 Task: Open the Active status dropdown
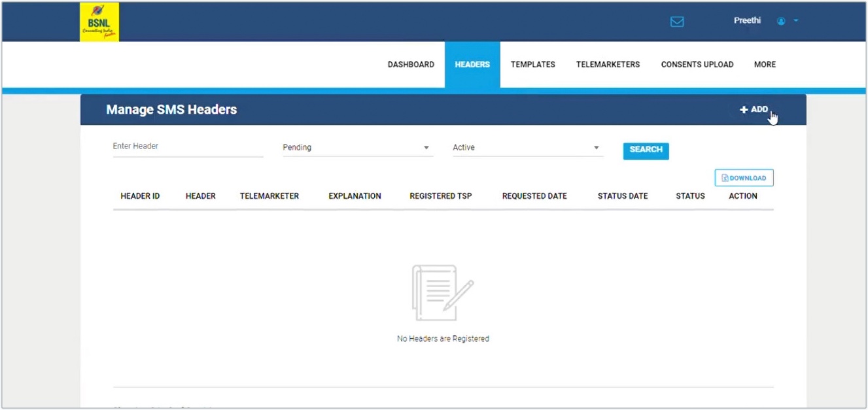[x=596, y=147]
